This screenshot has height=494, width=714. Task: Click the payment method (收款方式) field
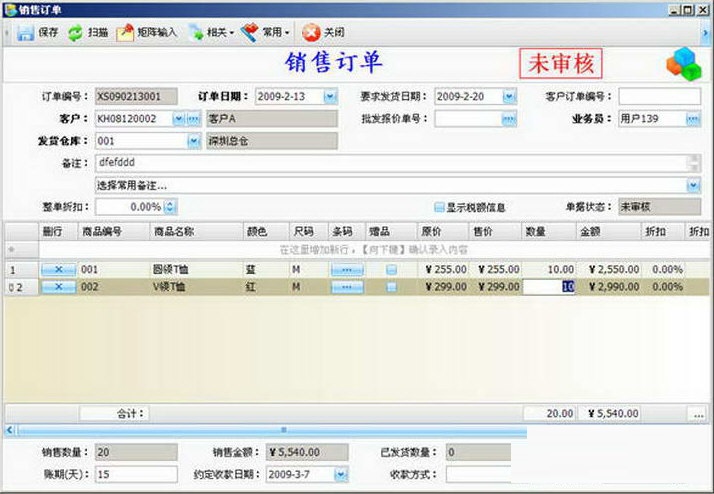pos(478,474)
